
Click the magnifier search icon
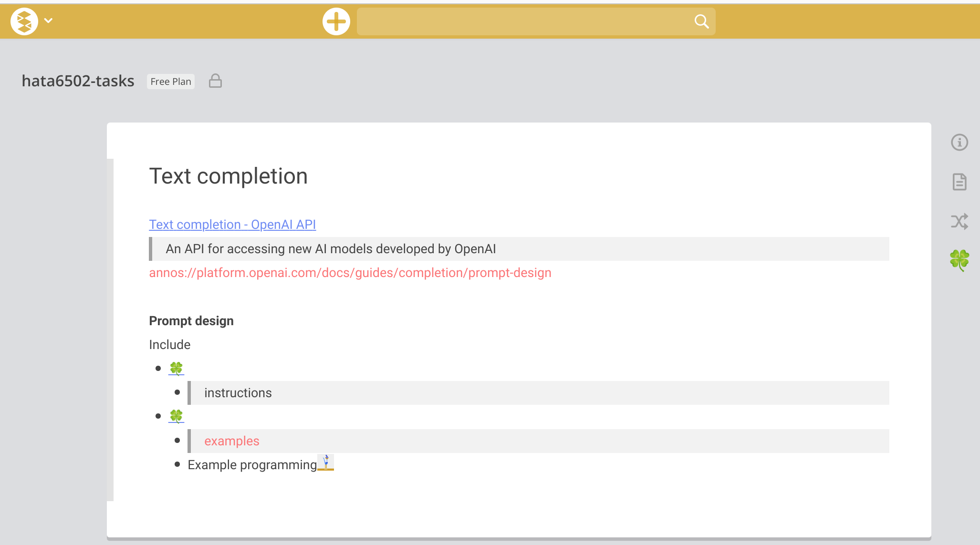point(701,21)
